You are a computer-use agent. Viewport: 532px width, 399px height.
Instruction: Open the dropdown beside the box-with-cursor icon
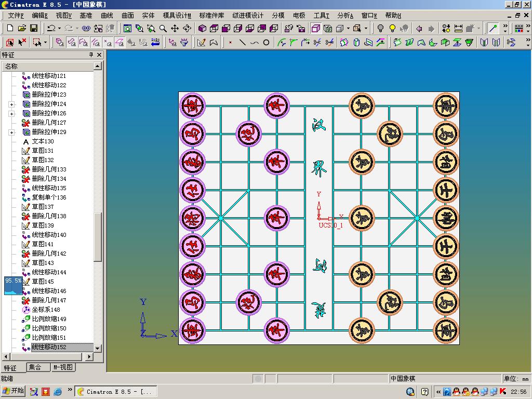point(366,28)
